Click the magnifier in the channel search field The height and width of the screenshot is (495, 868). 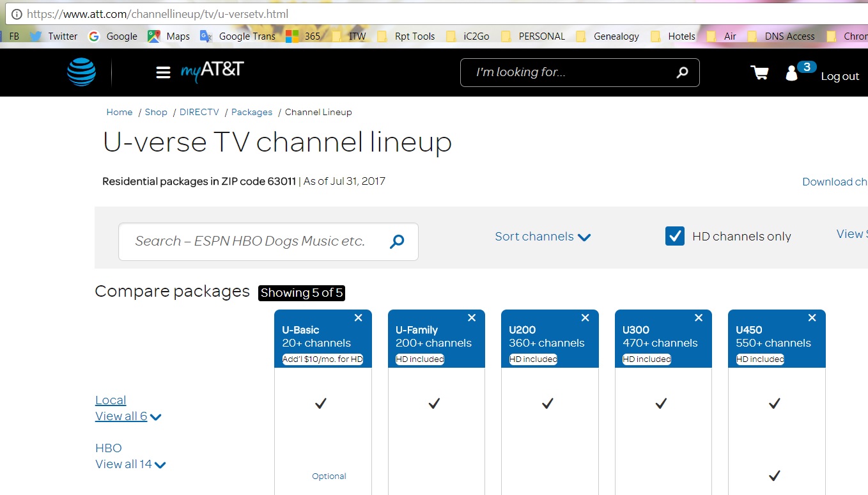coord(397,242)
